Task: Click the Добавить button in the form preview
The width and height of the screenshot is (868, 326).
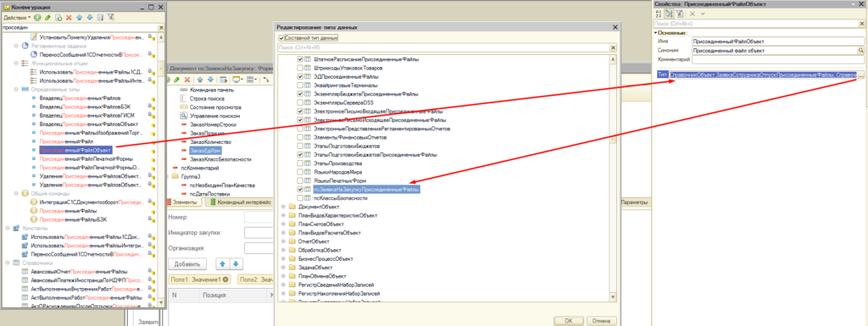Action: tap(187, 264)
